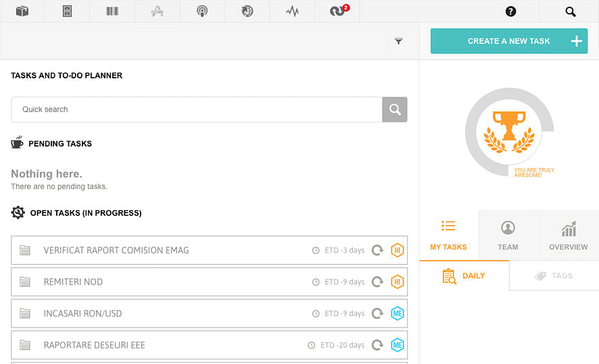Open the help question mark icon
This screenshot has width=599, height=364.
tap(510, 11)
